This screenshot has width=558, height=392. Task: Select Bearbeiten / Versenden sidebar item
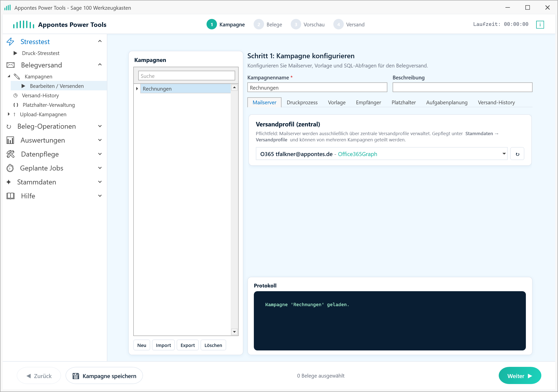pyautogui.click(x=59, y=86)
